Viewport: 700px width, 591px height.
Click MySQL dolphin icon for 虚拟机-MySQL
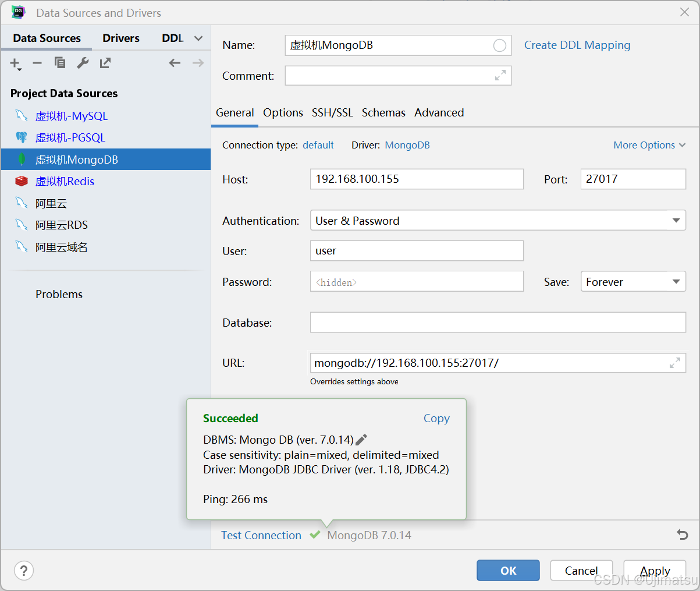click(x=22, y=115)
